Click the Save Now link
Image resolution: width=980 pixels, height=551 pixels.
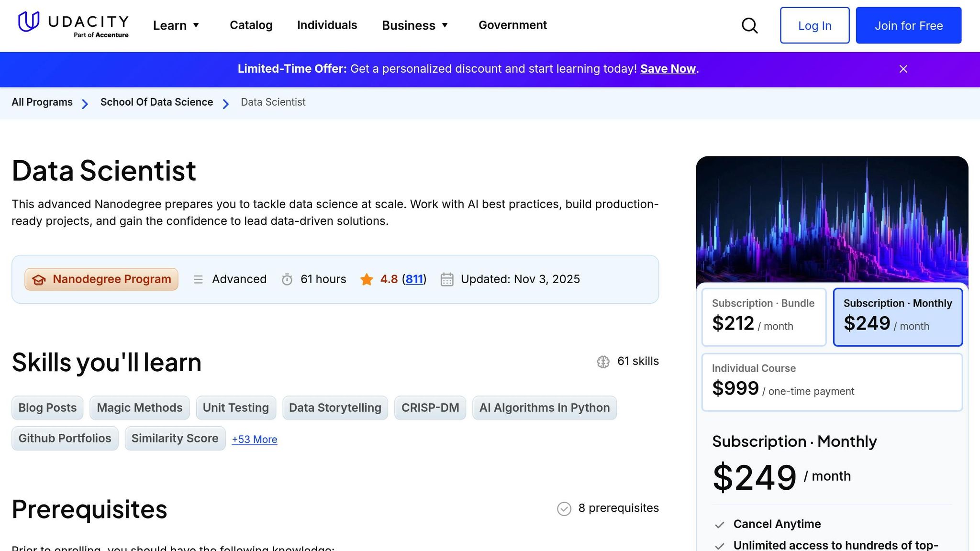668,68
